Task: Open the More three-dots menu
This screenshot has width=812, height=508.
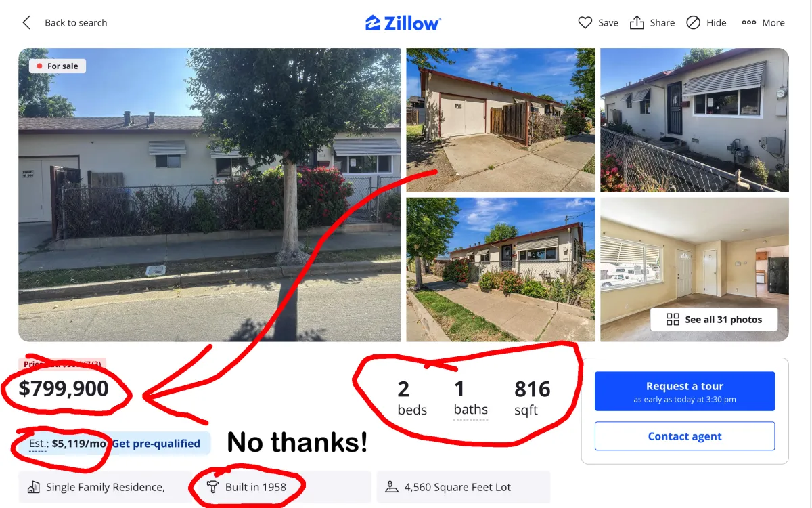Action: click(x=763, y=23)
